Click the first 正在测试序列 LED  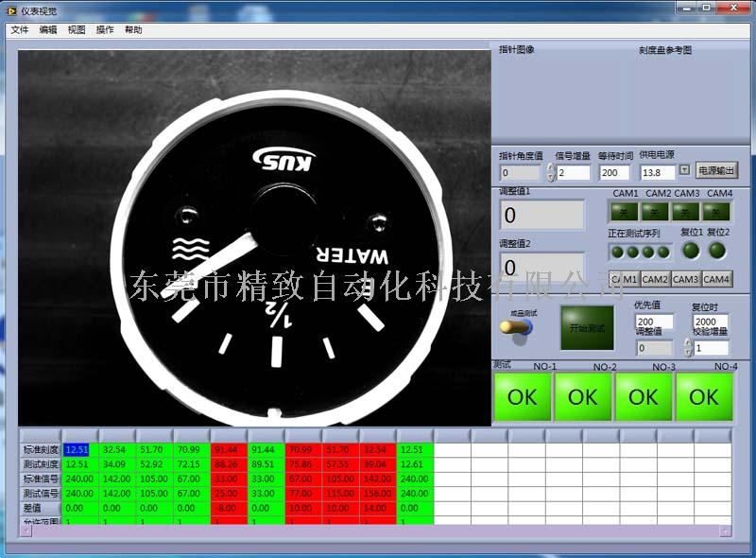618,252
